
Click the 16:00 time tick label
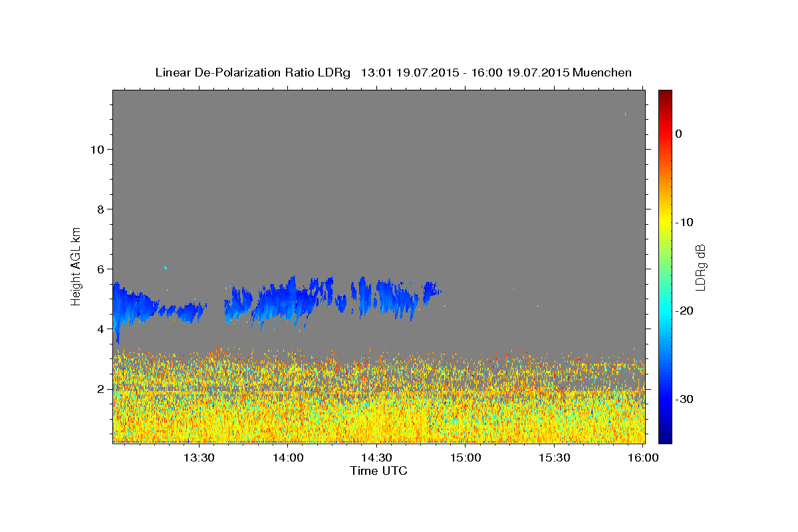click(644, 458)
